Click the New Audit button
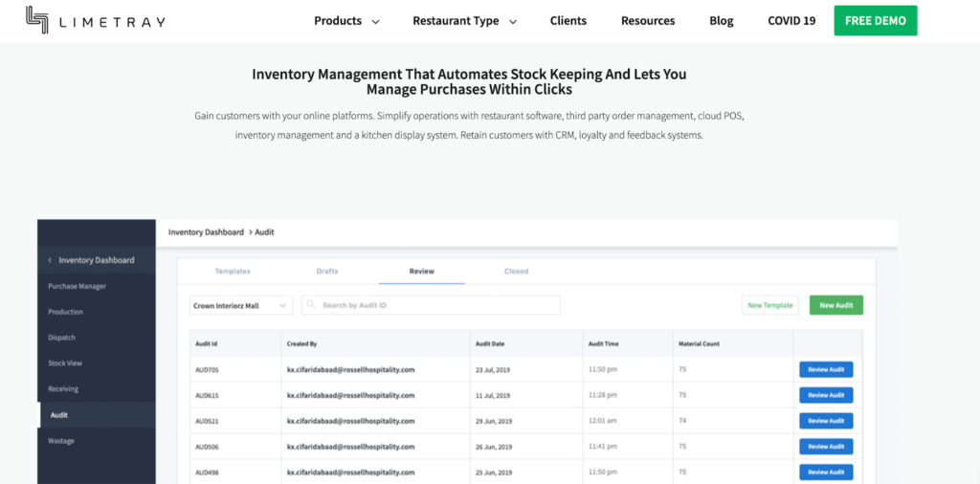 (x=836, y=305)
